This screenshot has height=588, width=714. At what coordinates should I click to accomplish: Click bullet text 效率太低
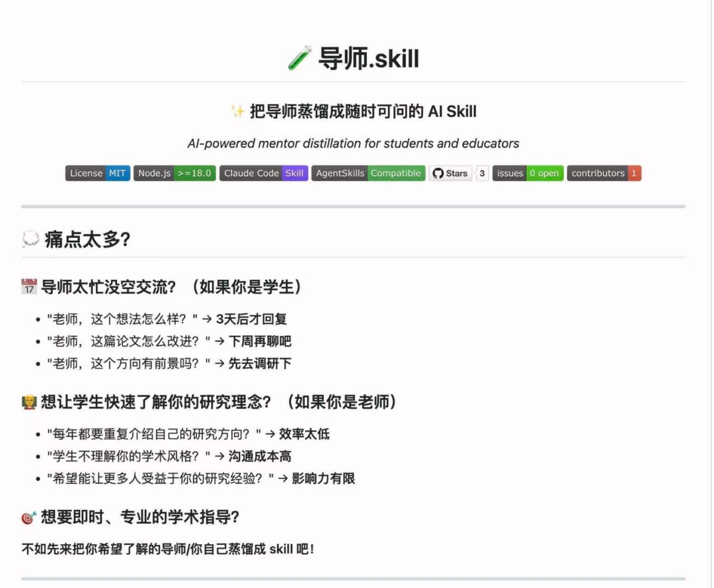point(304,434)
